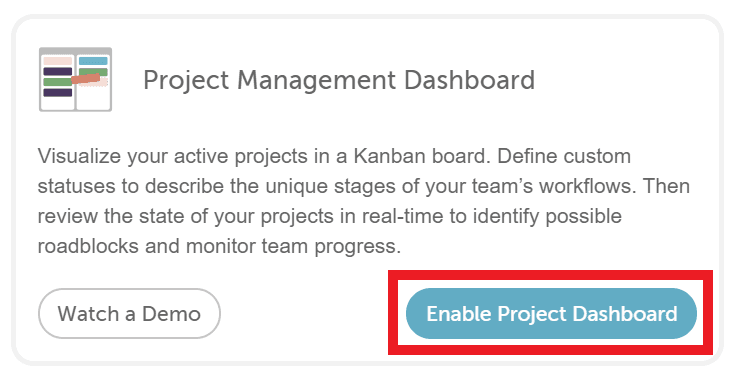
Task: Click gray header strip of Kanban icon
Action: click(76, 51)
